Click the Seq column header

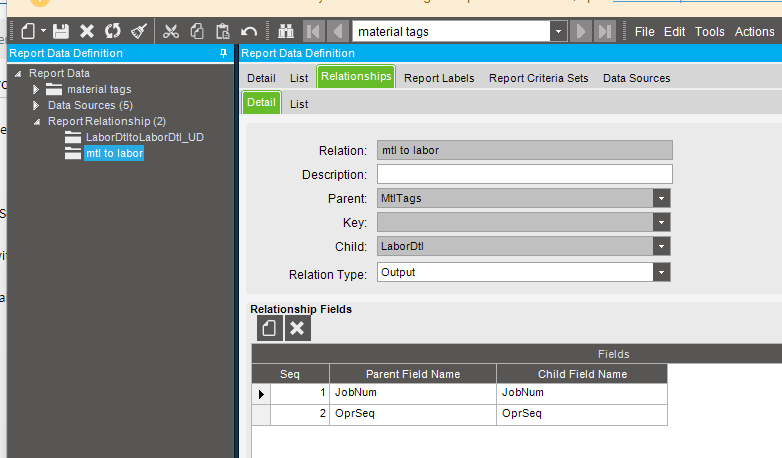tap(290, 374)
